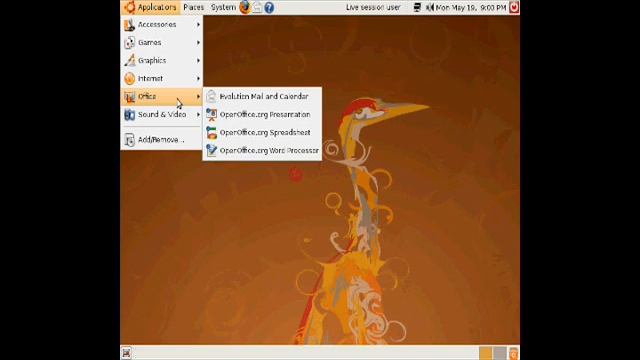Click the Live session user label
Viewport: 640px width, 360px height.
coord(373,7)
